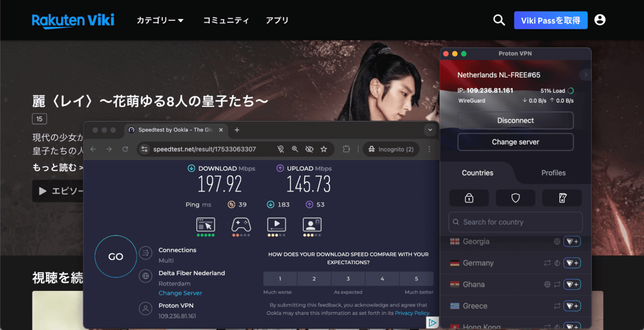Rate download speed as 2
This screenshot has height=330, width=644.
point(314,278)
